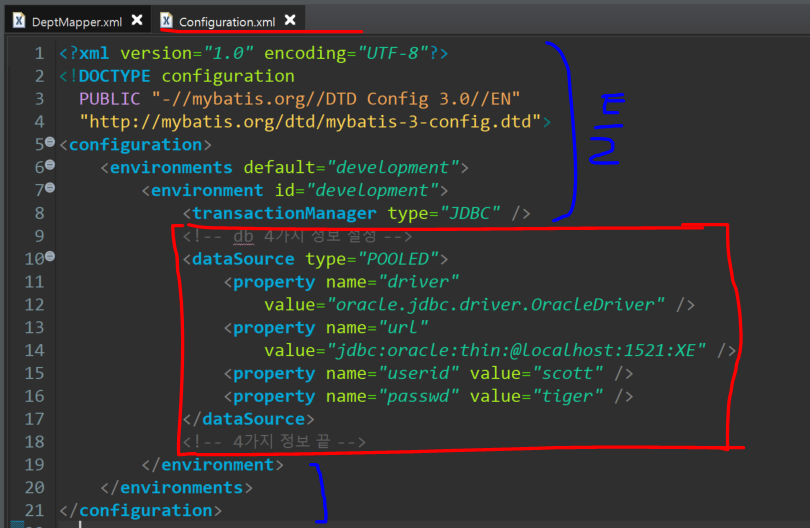Click the mybatis-3-config.dtd URL string
This screenshot has height=528, width=810.
click(x=310, y=122)
